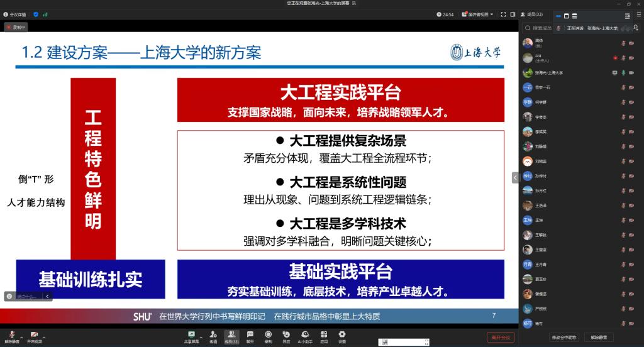Viewport: 644px width, 347px height.
Task: Start screen sharing with 共享屏幕
Action: coord(191,337)
